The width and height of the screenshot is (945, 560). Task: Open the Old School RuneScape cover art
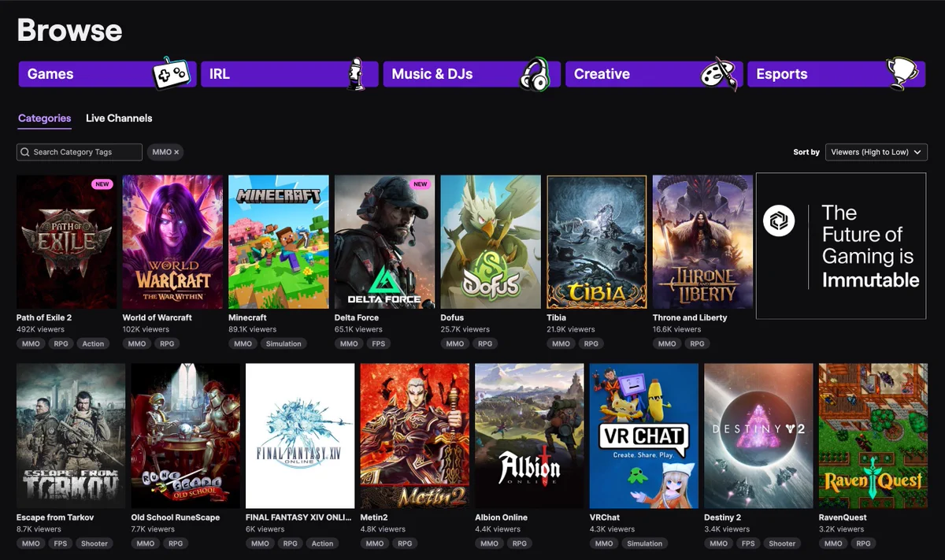coord(185,436)
